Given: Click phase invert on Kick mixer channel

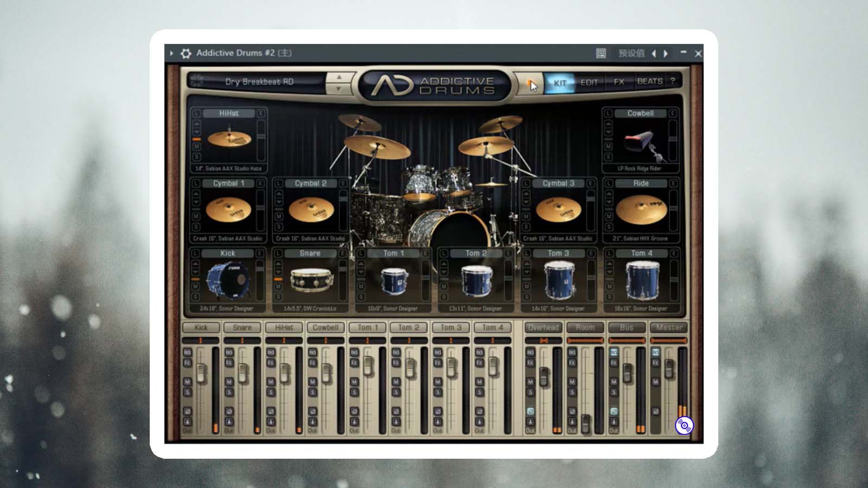Looking at the screenshot, I should pyautogui.click(x=188, y=412).
